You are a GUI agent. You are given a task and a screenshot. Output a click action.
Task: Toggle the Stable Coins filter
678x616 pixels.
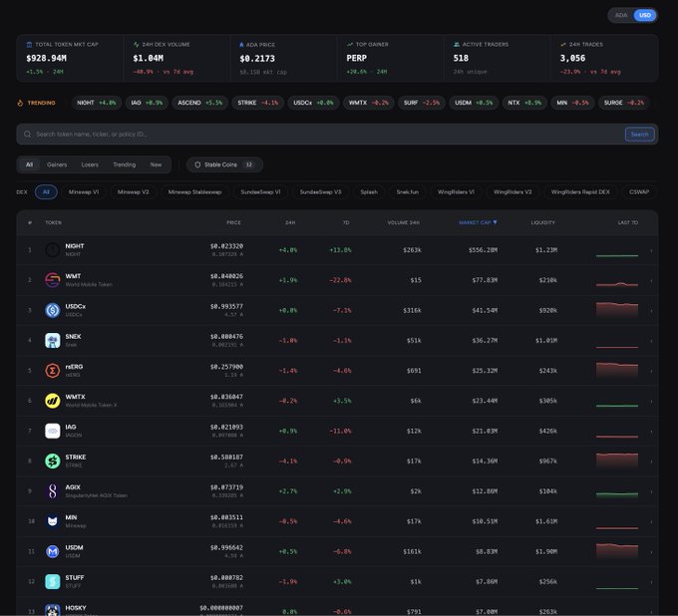[224, 164]
